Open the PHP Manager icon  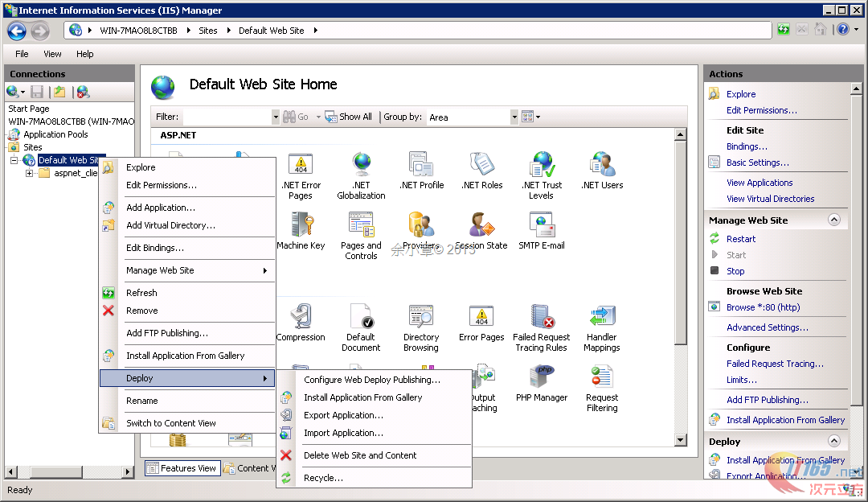pyautogui.click(x=542, y=376)
